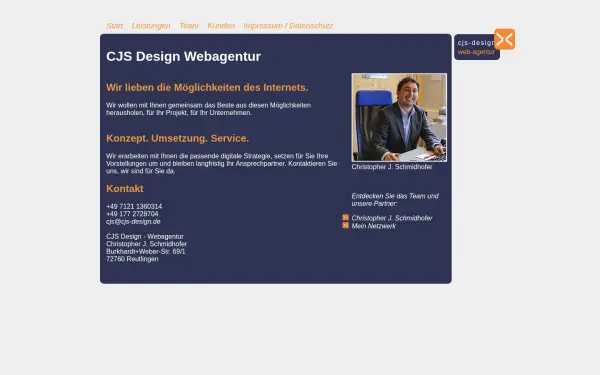The image size is (600, 375).
Task: Click the paragraph starting 'Wir wollen mit Ihnen'
Action: (209, 109)
